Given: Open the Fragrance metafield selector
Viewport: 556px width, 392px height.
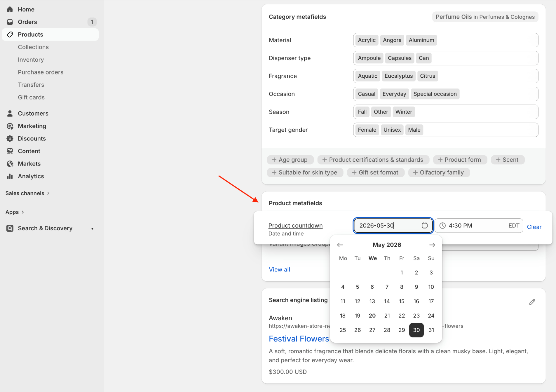Looking at the screenshot, I should tap(445, 76).
